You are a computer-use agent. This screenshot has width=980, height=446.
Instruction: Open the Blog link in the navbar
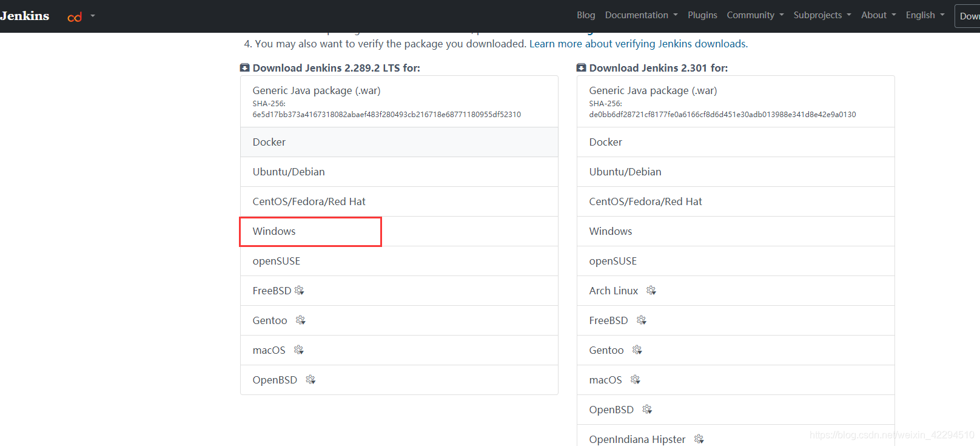(586, 15)
